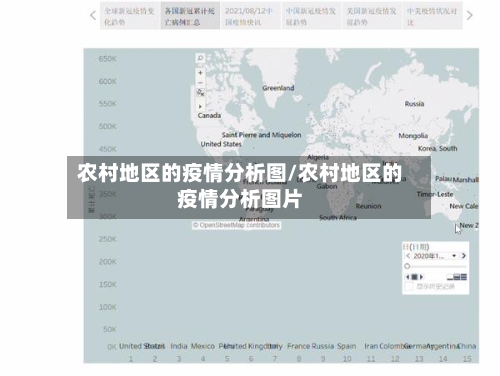Click the Canada map label
Image resolution: width=500 pixels, height=376 pixels.
point(209,116)
